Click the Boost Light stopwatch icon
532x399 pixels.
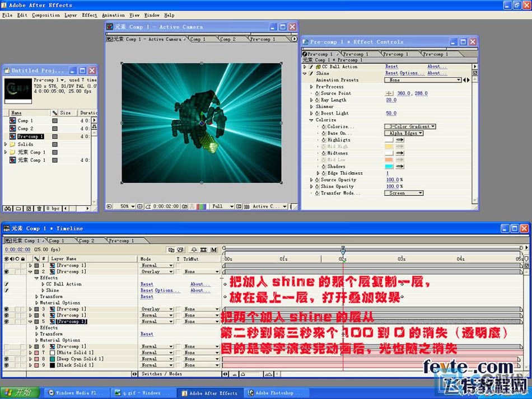coord(317,113)
